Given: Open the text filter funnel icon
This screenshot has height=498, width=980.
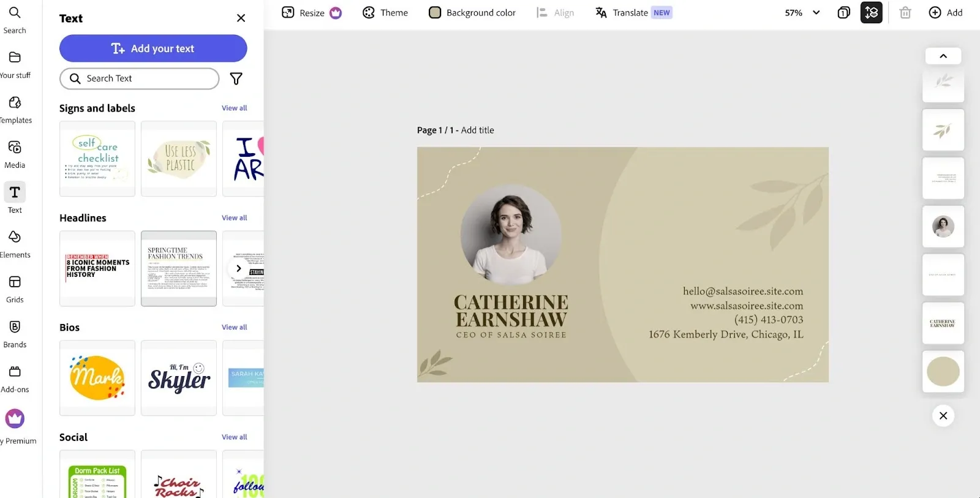Looking at the screenshot, I should click(236, 78).
